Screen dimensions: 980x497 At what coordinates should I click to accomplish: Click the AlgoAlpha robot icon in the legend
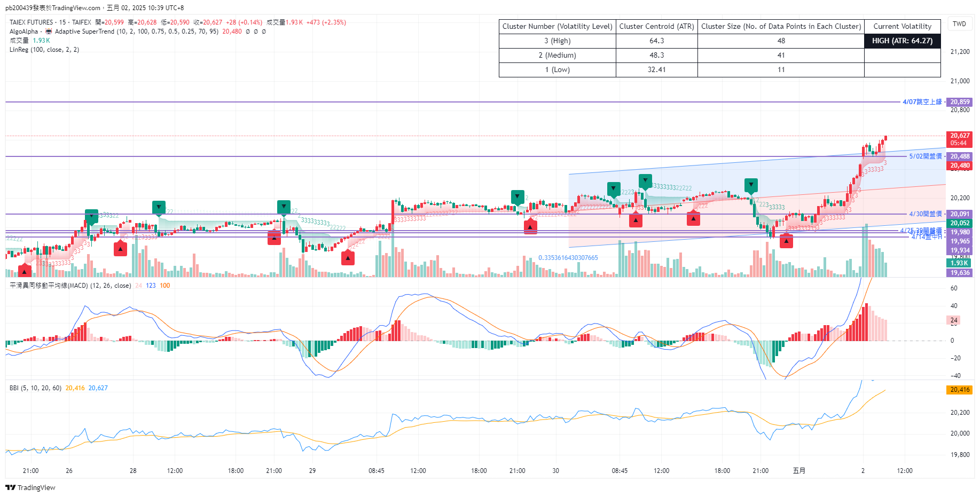pyautogui.click(x=49, y=31)
